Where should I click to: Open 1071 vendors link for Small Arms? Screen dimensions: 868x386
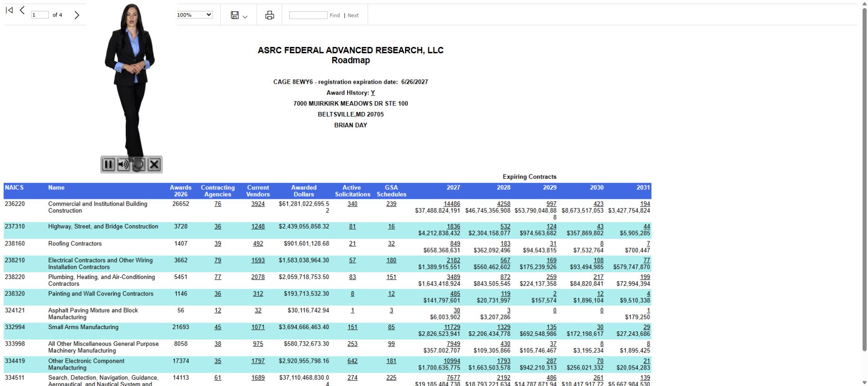(x=258, y=327)
